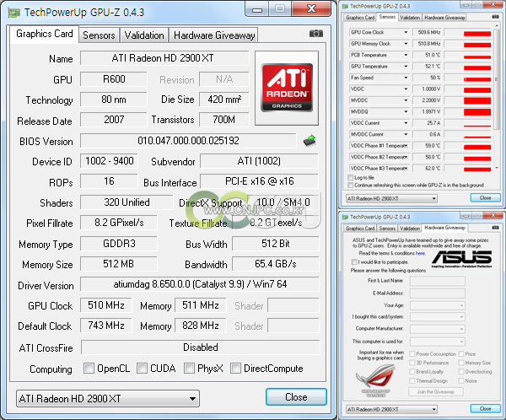Viewport: 506px width, 420px height.
Task: Click the ASUS logo in giveaway window
Action: (462, 259)
